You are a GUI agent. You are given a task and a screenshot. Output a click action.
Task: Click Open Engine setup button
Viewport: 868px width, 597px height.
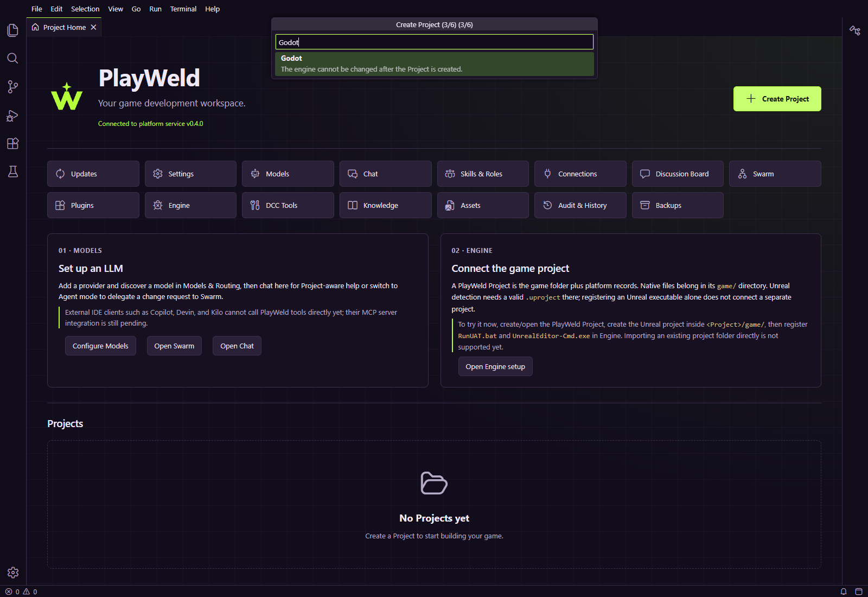click(x=495, y=366)
